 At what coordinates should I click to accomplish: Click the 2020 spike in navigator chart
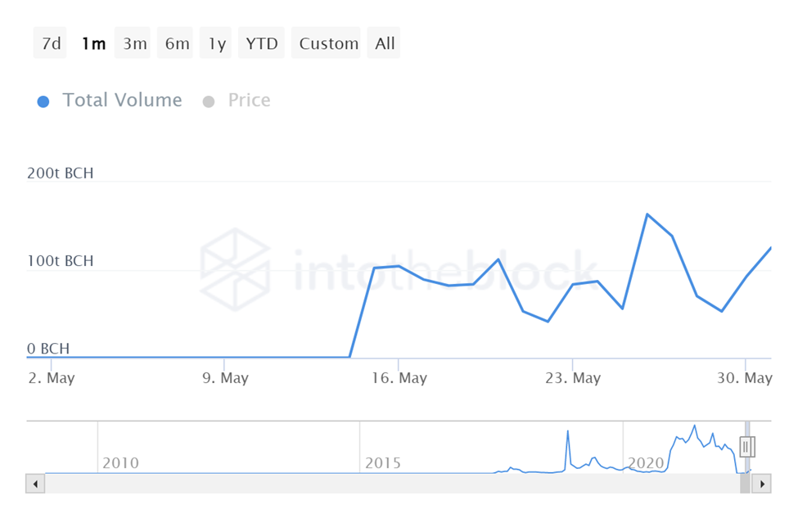[x=694, y=426]
